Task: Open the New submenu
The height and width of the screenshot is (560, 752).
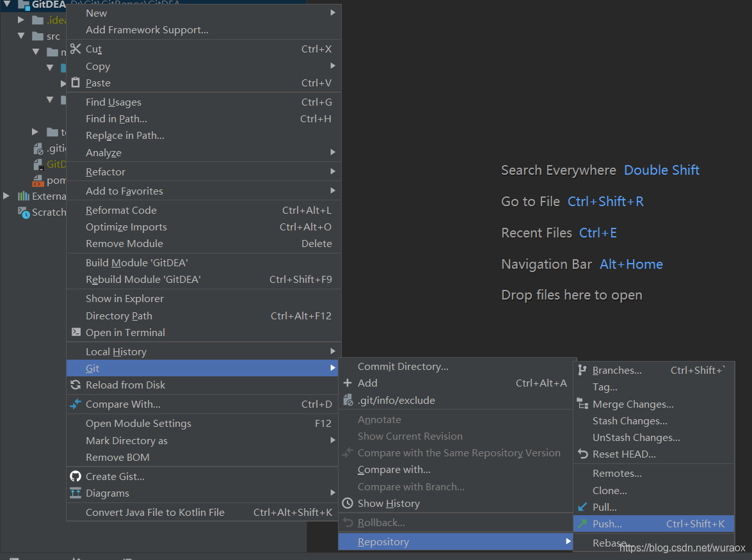Action: [204, 13]
